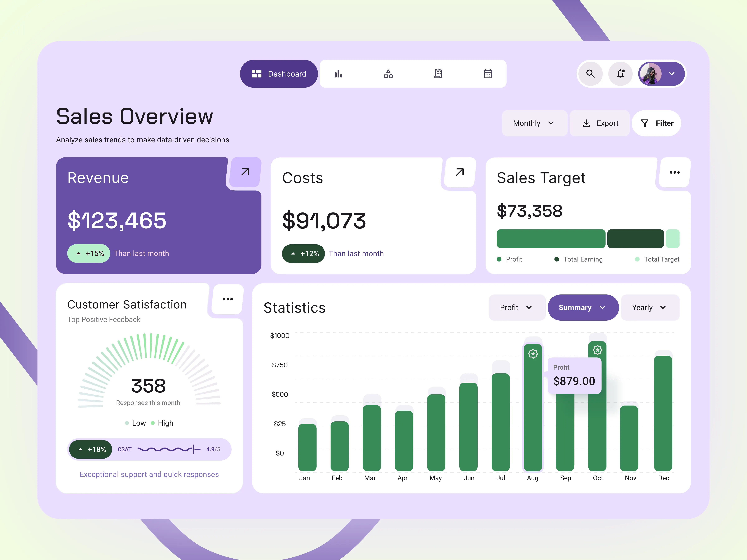Screen dimensions: 747x560
Task: Click the shapes category icon
Action: click(388, 74)
